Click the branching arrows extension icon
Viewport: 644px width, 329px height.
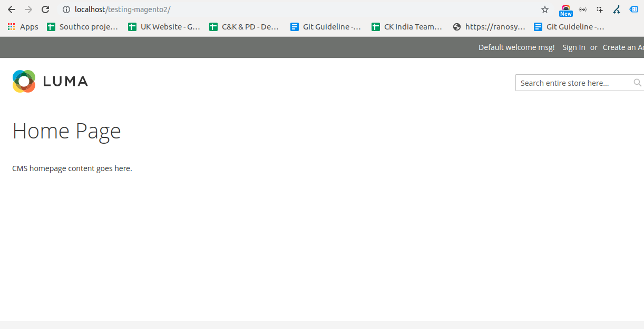[x=617, y=9]
